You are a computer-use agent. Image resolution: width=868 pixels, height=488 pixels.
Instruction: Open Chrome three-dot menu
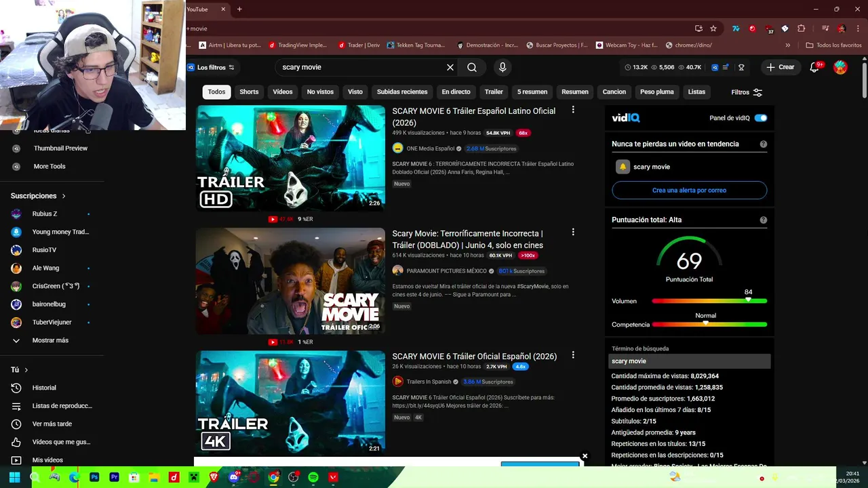pyautogui.click(x=857, y=28)
